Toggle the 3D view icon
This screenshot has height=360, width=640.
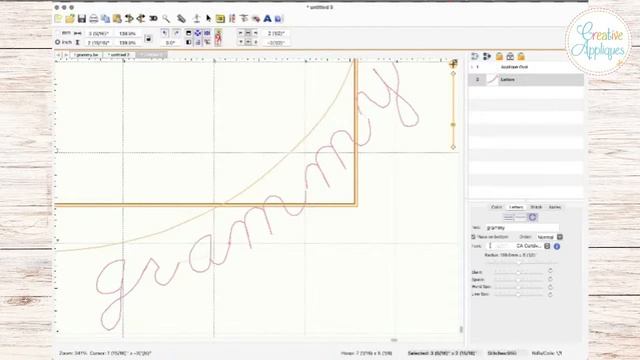click(153, 19)
